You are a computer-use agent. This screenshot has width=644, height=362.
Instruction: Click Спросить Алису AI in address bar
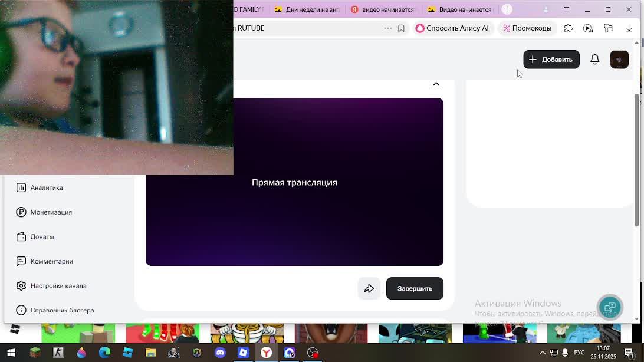click(x=452, y=28)
